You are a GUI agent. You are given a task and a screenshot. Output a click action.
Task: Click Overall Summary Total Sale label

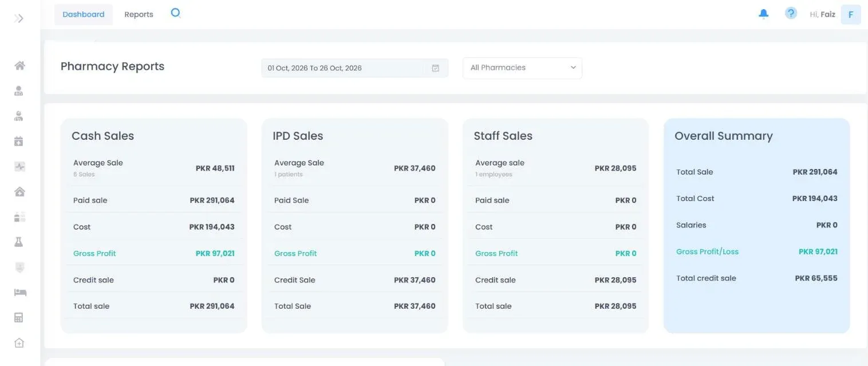pos(695,172)
